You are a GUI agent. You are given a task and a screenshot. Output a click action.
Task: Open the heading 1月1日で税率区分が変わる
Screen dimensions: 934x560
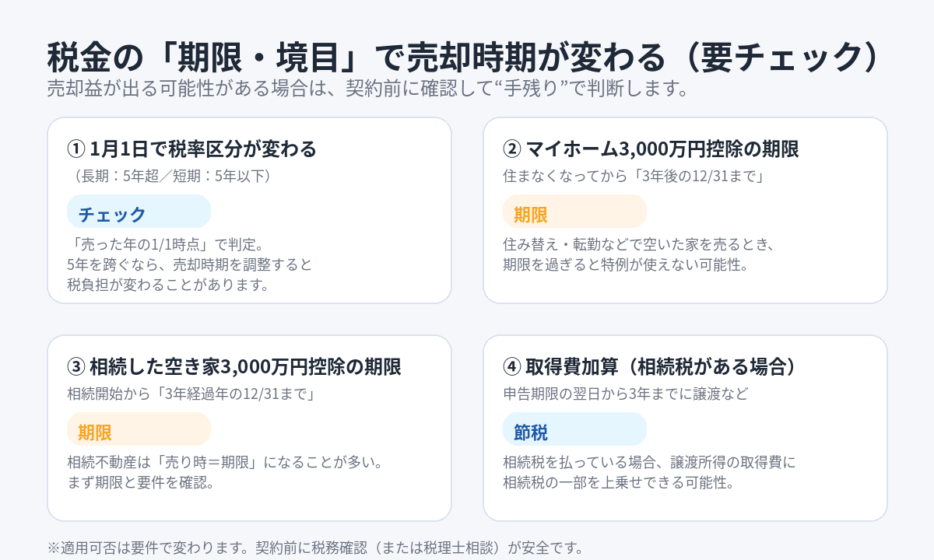pyautogui.click(x=203, y=149)
